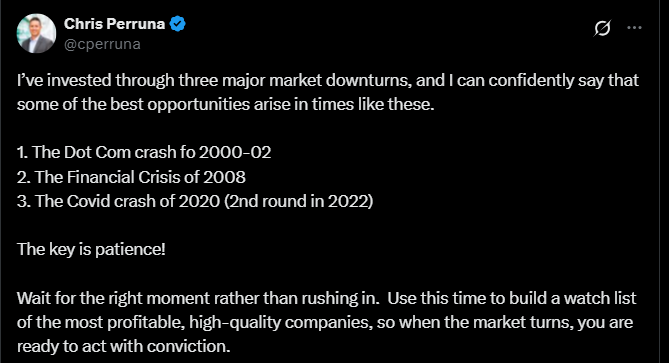The image size is (669, 363).
Task: Click the Financial Crisis of 2008 line
Action: 131,177
